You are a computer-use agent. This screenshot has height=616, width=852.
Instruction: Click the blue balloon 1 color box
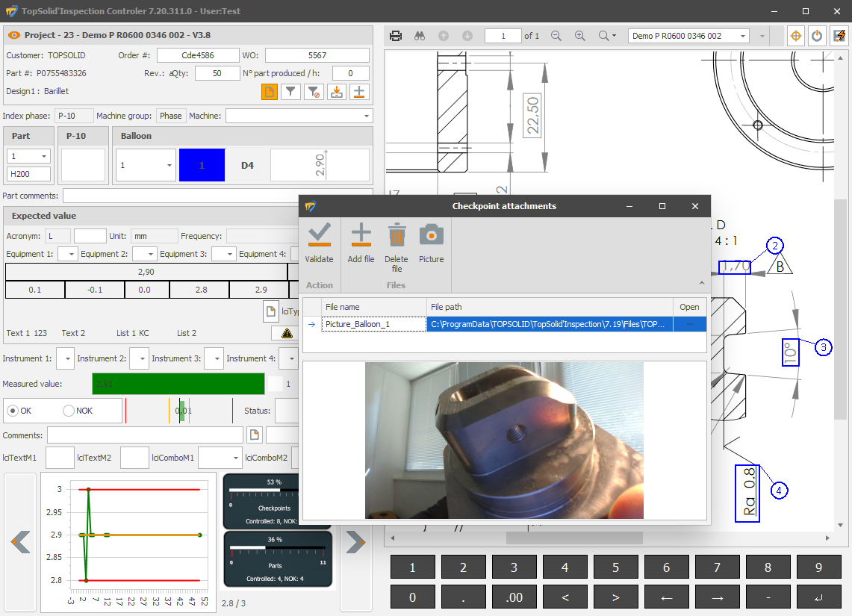click(202, 165)
